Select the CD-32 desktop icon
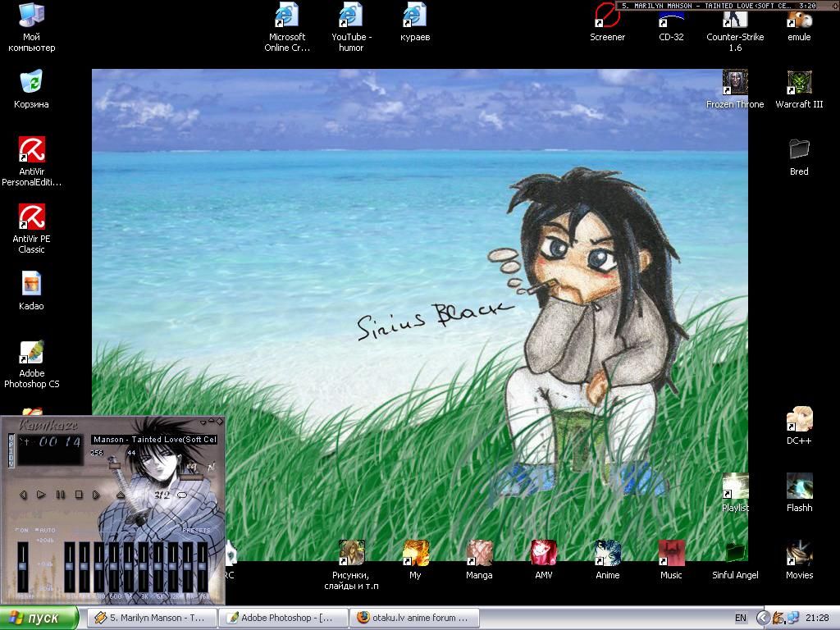840x630 pixels. pyautogui.click(x=671, y=25)
